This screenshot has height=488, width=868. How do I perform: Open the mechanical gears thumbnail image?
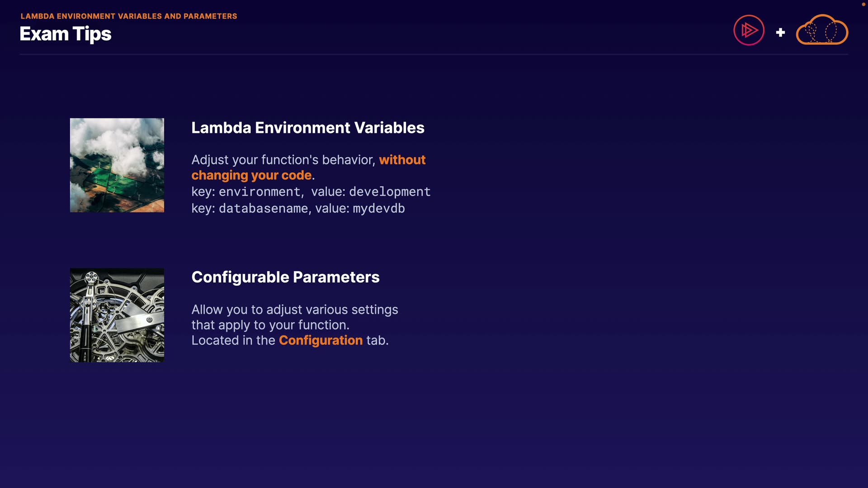(x=117, y=315)
